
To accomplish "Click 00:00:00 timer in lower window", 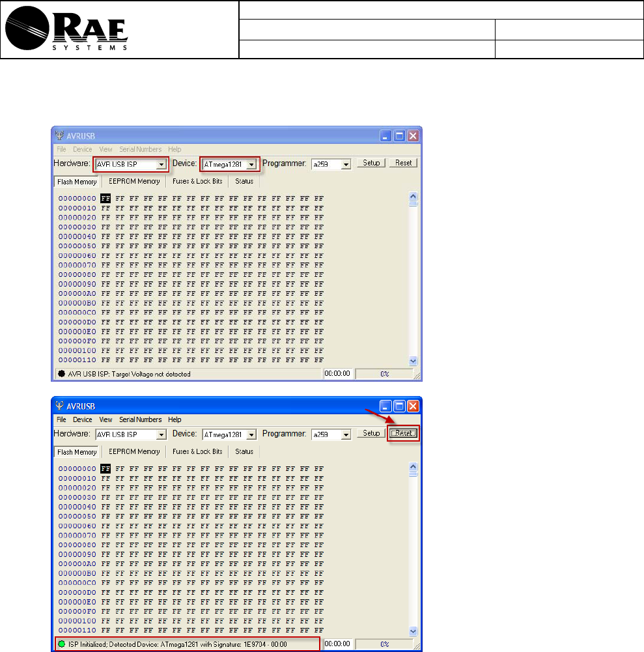I will (337, 644).
